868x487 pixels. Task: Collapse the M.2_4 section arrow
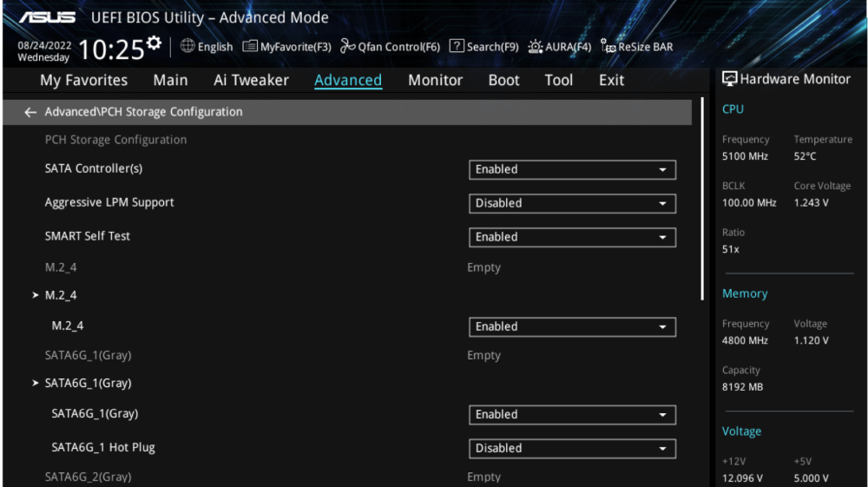pos(36,295)
